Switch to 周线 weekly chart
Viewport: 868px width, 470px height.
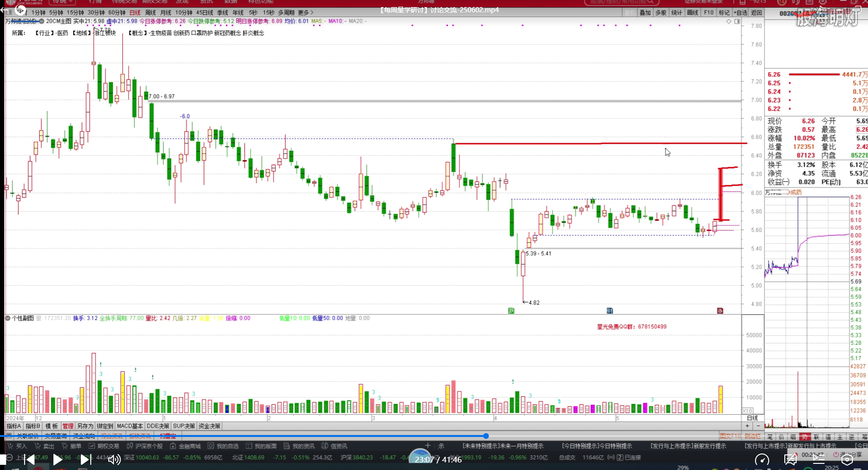[150, 13]
